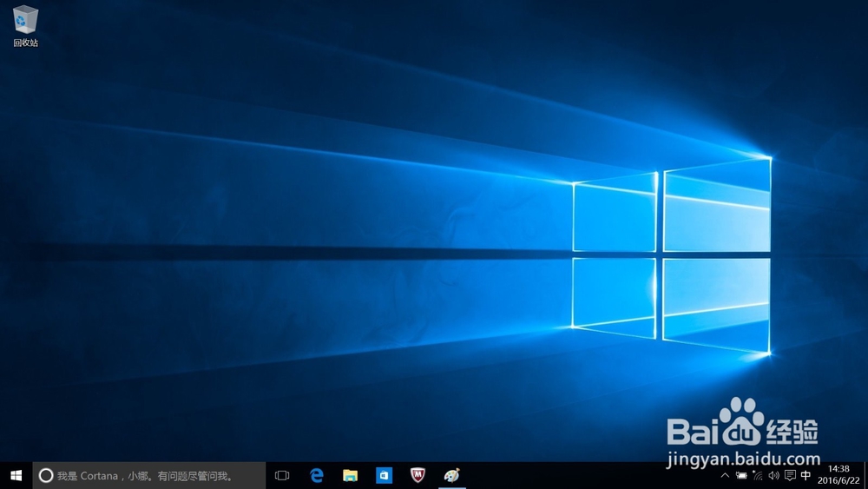Image resolution: width=868 pixels, height=489 pixels.
Task: Open the Recycle Bin desktop icon
Action: 25,26
